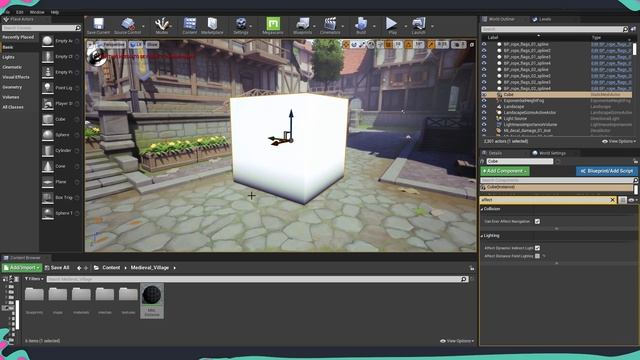Toggle visibility of LightmassImportanceVolume actor

484,124
